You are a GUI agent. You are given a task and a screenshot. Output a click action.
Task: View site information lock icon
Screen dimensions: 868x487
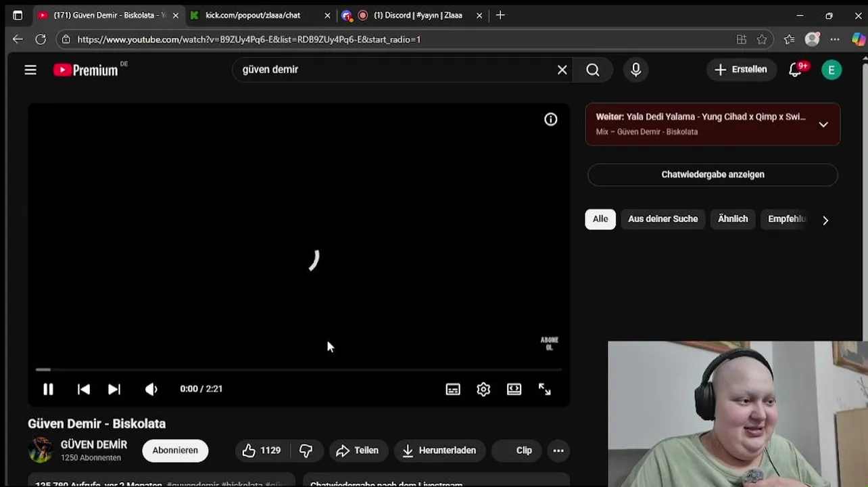(x=66, y=39)
